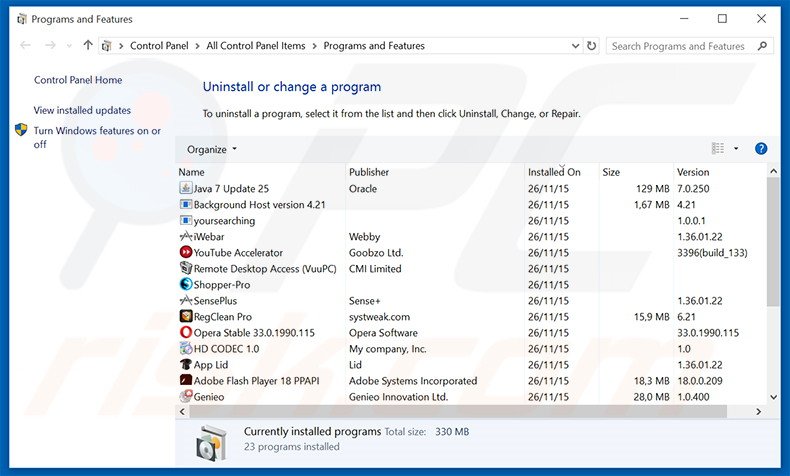Open Control Panel Home link

point(78,80)
